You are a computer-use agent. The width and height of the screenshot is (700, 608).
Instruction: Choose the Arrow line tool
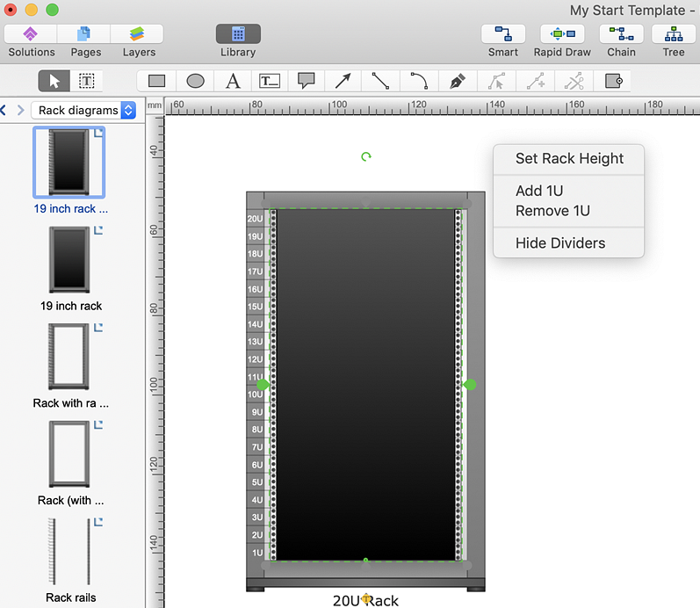(343, 81)
